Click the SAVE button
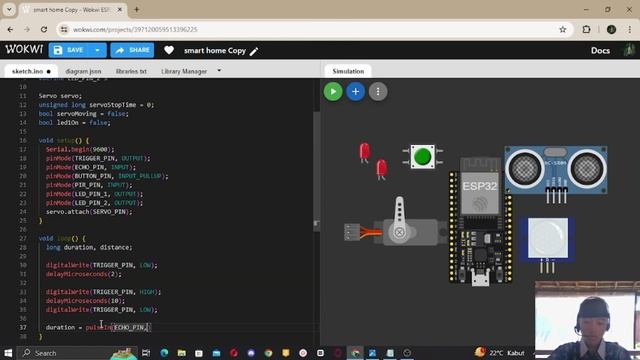Screen dimensions: 640x360 click(69, 50)
